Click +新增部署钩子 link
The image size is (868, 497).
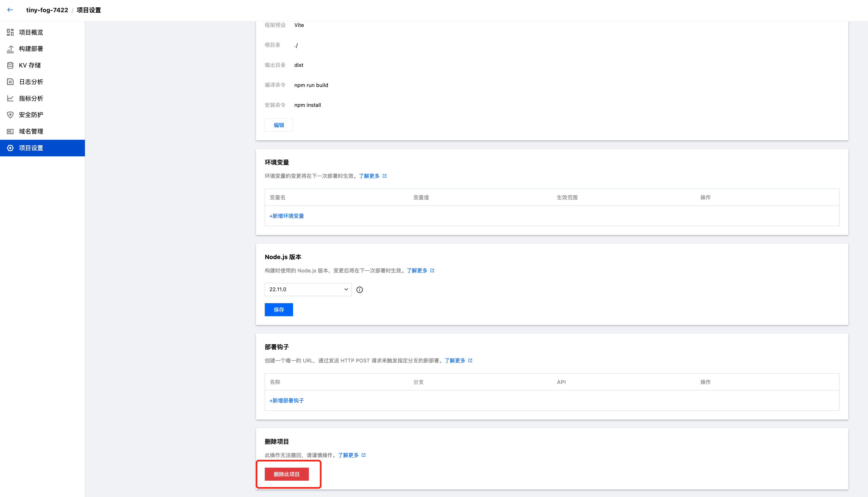pos(287,400)
